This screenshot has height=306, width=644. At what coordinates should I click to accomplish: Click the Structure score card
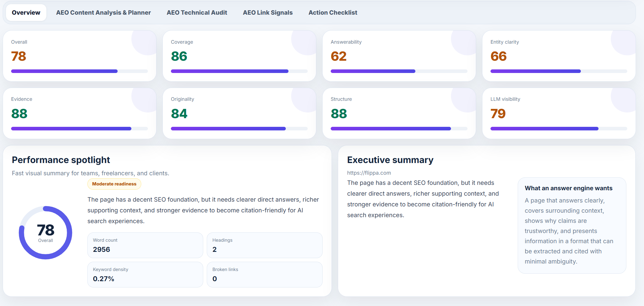[x=399, y=113]
